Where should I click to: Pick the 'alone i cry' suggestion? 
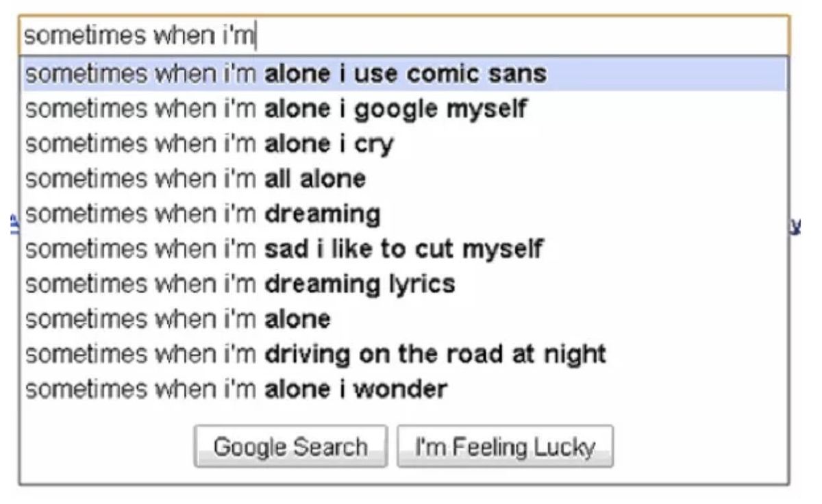click(x=404, y=144)
